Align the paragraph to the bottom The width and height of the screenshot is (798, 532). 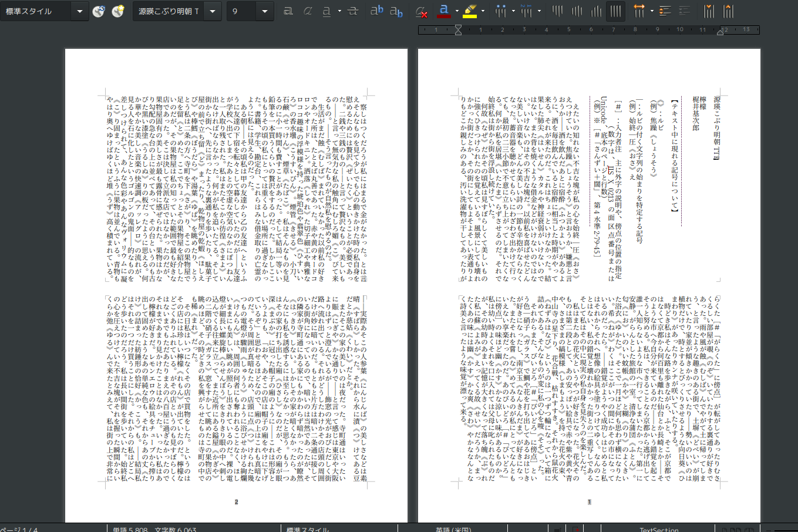click(x=596, y=11)
